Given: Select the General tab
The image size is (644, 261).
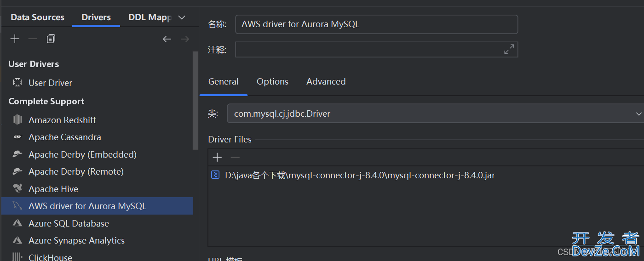Looking at the screenshot, I should click(224, 82).
